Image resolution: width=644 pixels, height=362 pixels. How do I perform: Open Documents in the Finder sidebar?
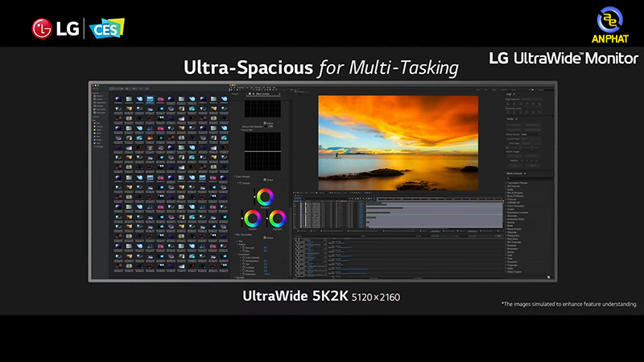click(100, 109)
